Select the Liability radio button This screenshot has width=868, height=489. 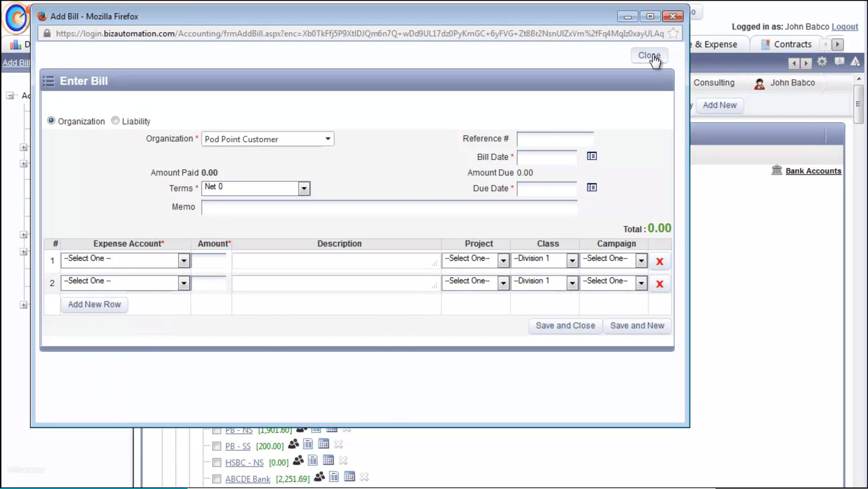115,120
